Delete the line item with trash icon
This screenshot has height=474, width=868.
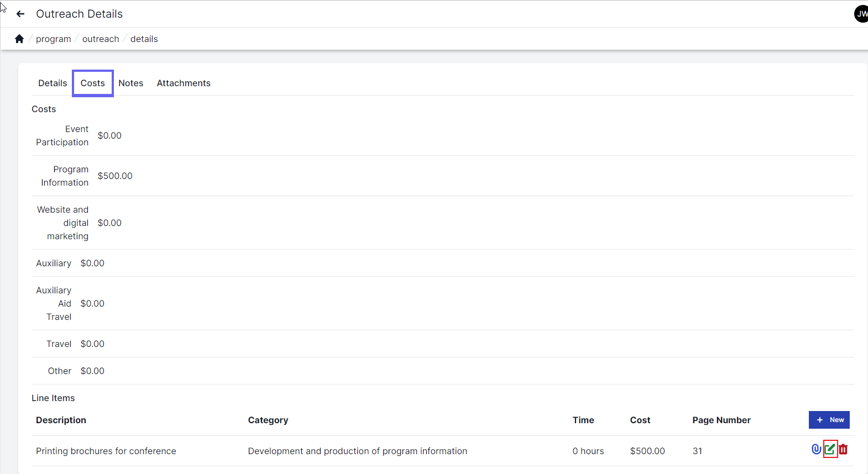pyautogui.click(x=843, y=449)
